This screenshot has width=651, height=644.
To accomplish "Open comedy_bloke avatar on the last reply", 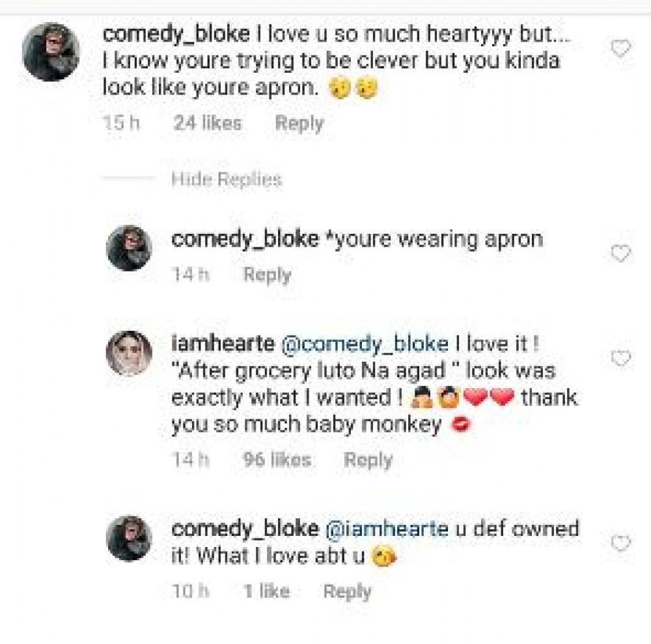I will (129, 538).
